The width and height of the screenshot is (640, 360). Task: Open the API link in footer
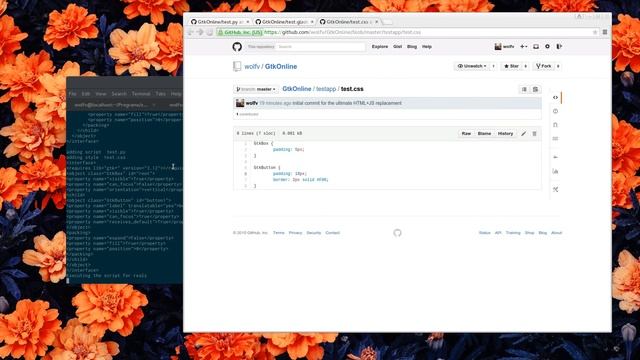coord(498,233)
